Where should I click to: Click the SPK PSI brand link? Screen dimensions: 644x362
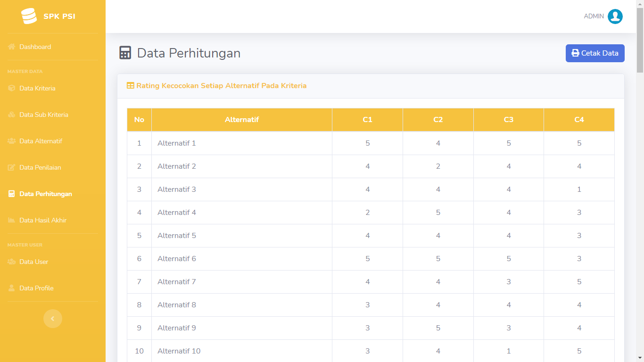pos(53,16)
